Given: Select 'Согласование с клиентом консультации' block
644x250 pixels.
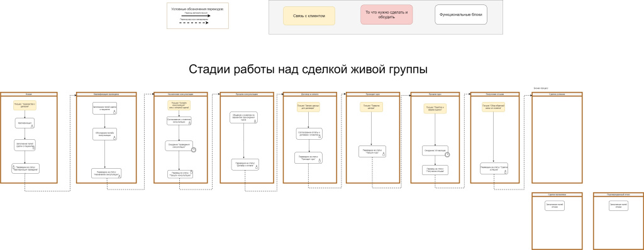Looking at the screenshot, I should click(179, 121).
